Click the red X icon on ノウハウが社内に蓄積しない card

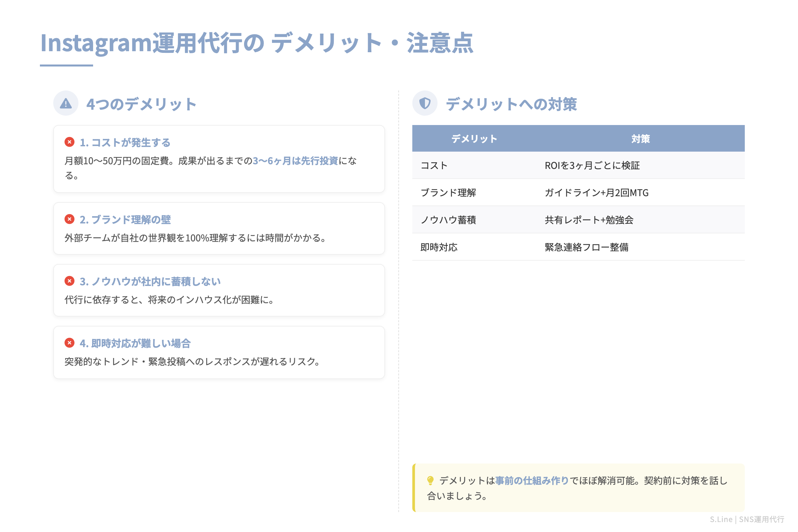69,281
